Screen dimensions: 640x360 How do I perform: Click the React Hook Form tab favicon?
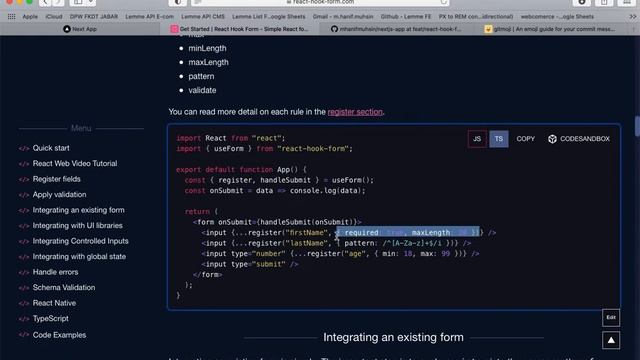click(174, 29)
